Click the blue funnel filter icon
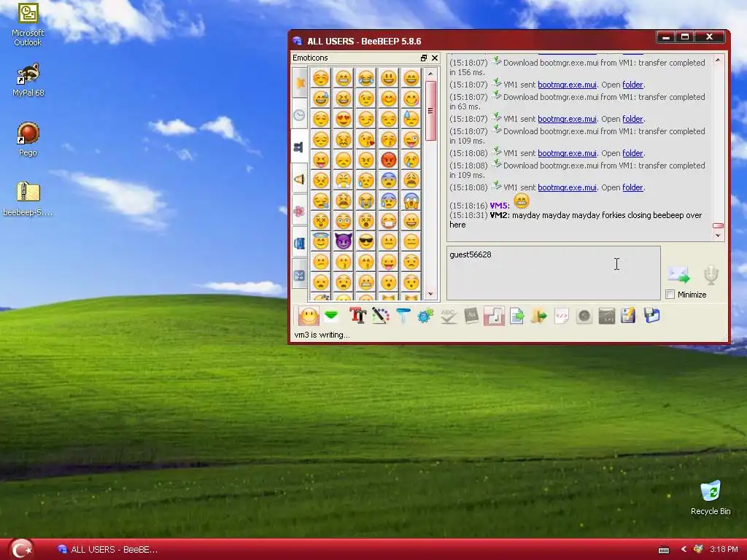The height and width of the screenshot is (560, 747). (403, 315)
